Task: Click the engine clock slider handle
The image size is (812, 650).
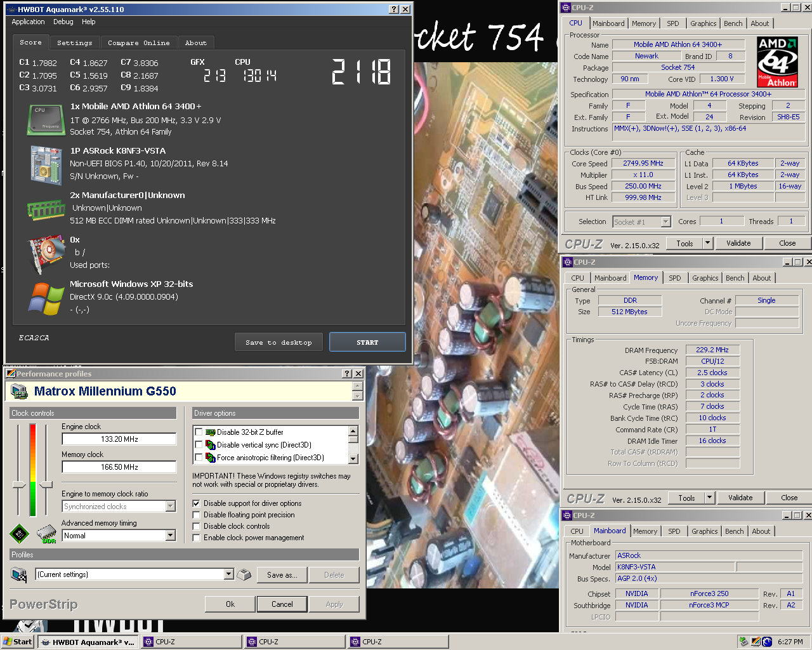Action: [19, 485]
